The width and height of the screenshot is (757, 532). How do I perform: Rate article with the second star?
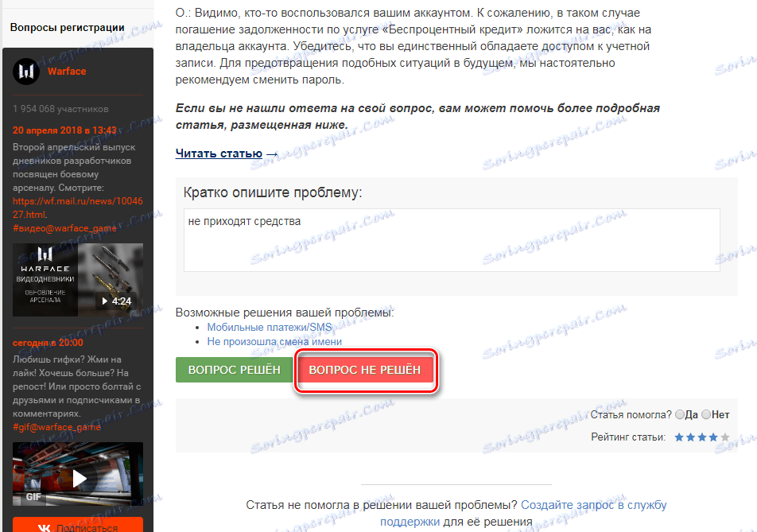[x=691, y=437]
